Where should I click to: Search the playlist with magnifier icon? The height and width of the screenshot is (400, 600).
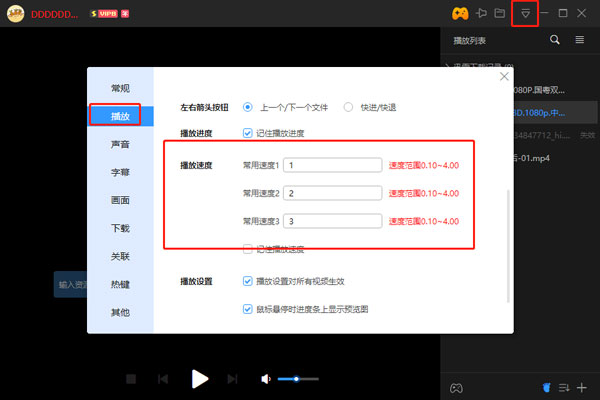point(554,40)
